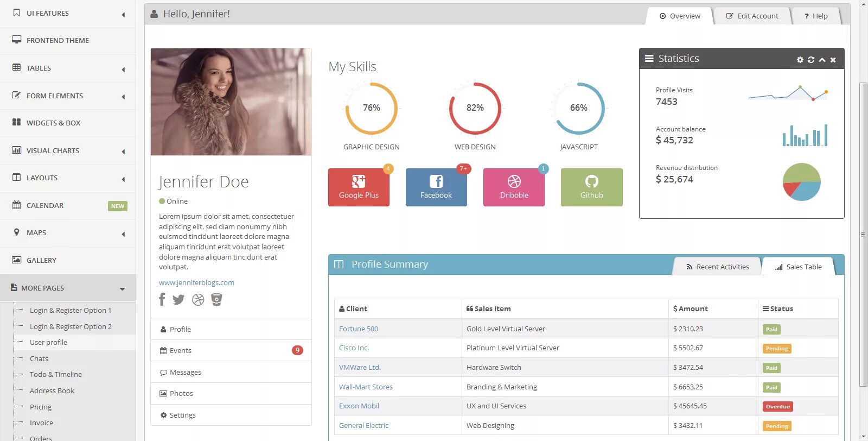Click the 66% JavaScript progress circle
The width and height of the screenshot is (868, 441).
pos(579,108)
